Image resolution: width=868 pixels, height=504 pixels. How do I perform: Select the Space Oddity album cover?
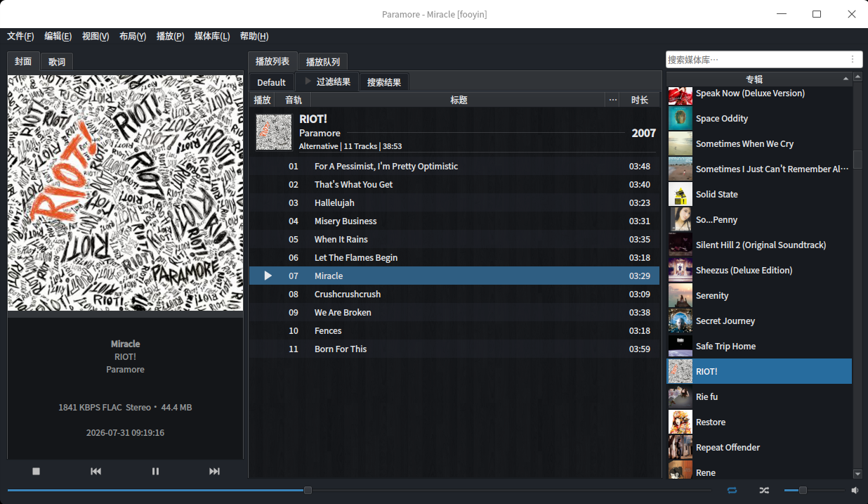680,118
